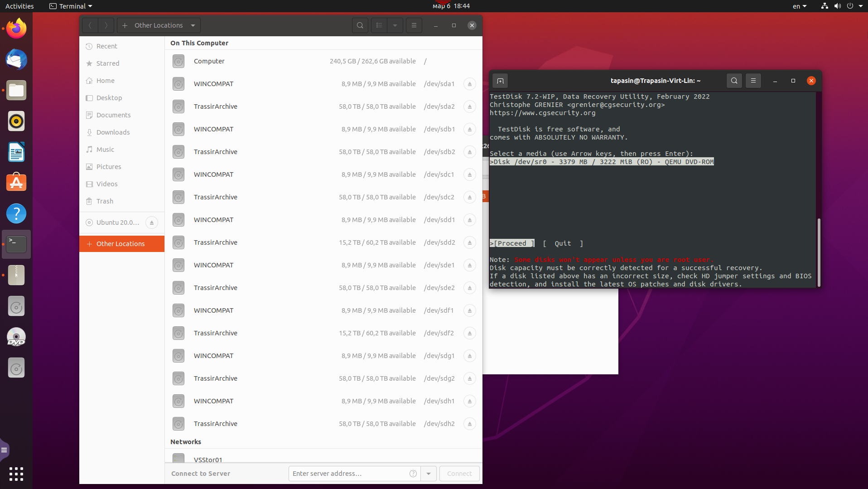
Task: Open Trash in the sidebar
Action: 122,201
